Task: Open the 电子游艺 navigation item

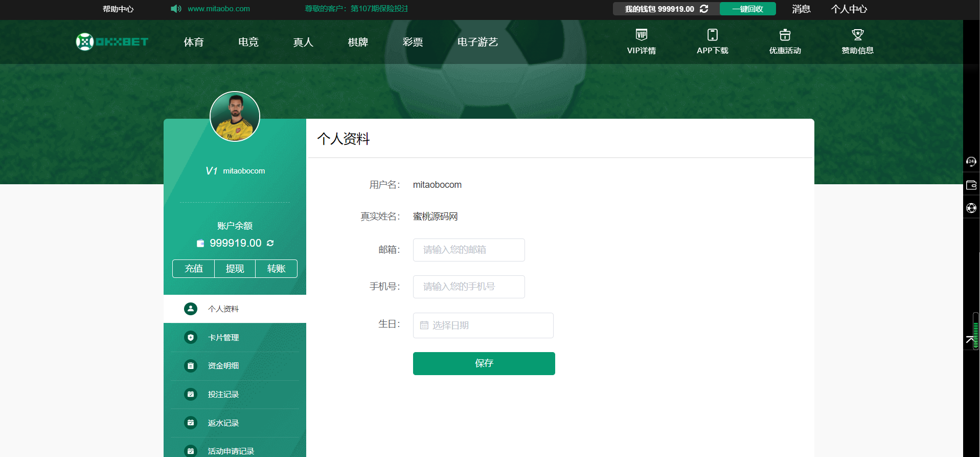Action: 477,42
